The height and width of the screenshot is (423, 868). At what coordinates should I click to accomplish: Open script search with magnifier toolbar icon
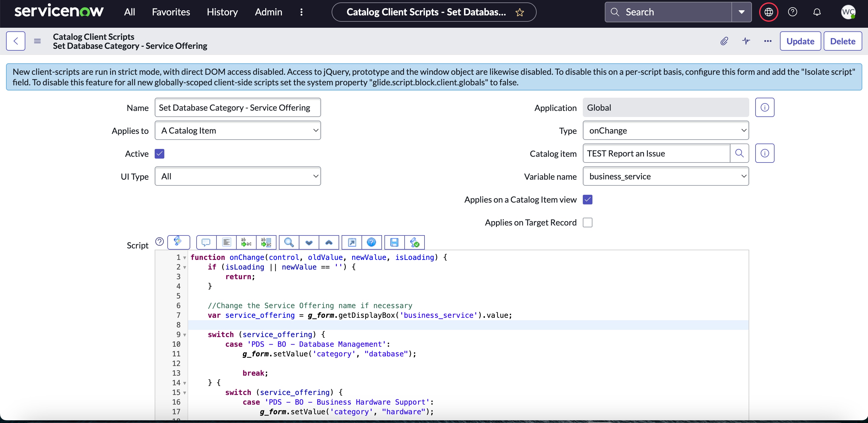[x=289, y=242]
